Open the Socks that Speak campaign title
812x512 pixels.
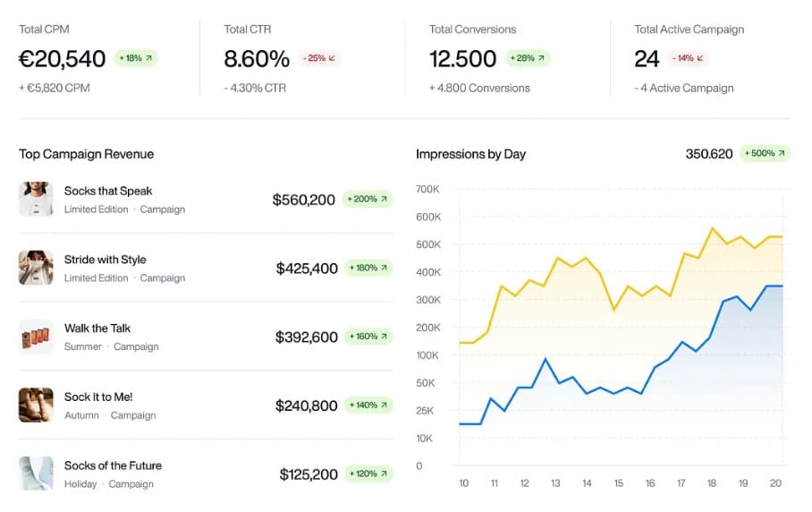[x=108, y=191]
